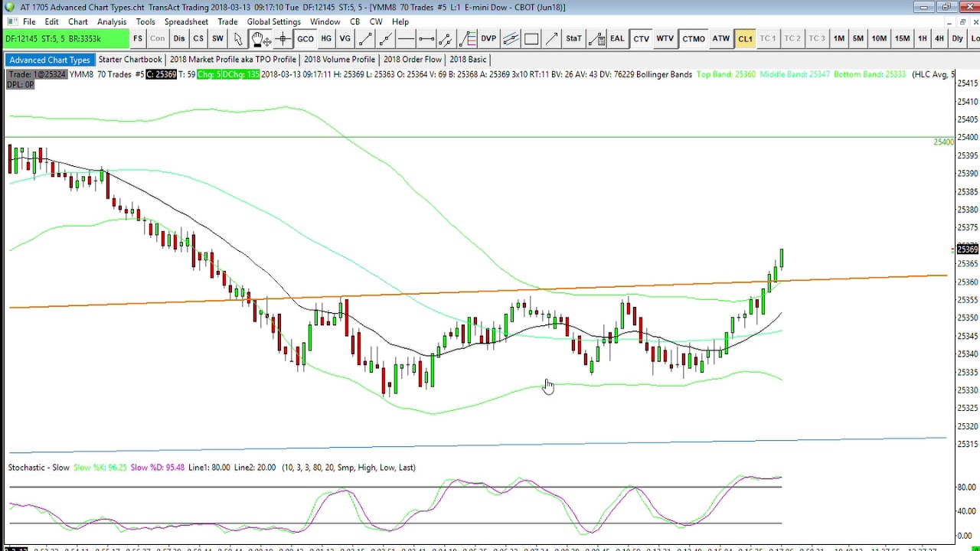Click the 25400 horizontal line price label

(x=943, y=142)
